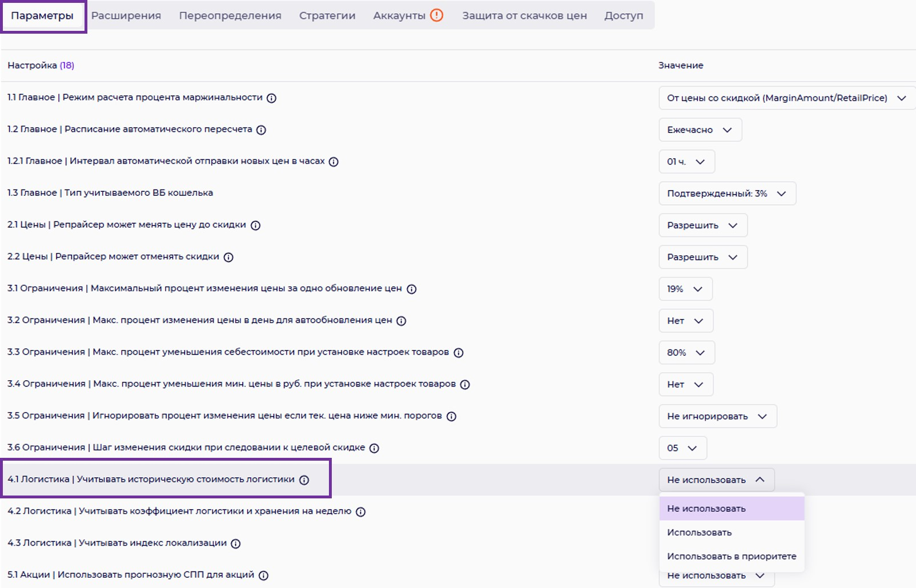916x588 pixels.
Task: Click info icon for 3.1 max price change
Action: pos(412,289)
